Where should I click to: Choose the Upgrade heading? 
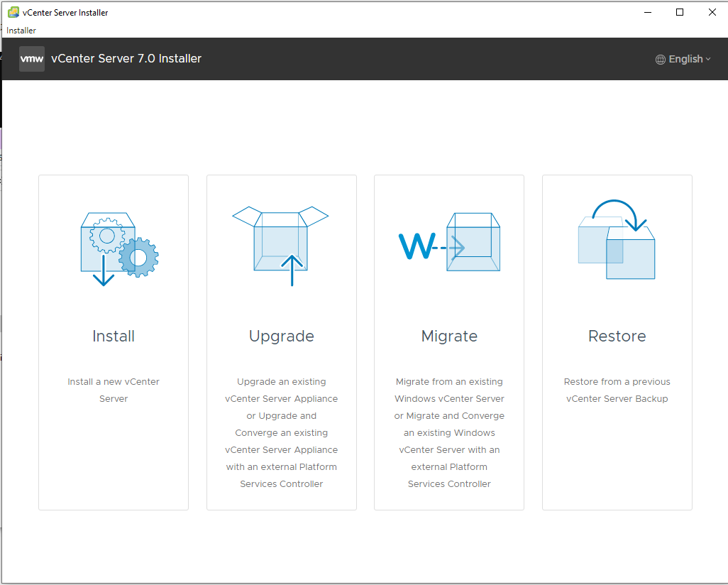coord(282,337)
